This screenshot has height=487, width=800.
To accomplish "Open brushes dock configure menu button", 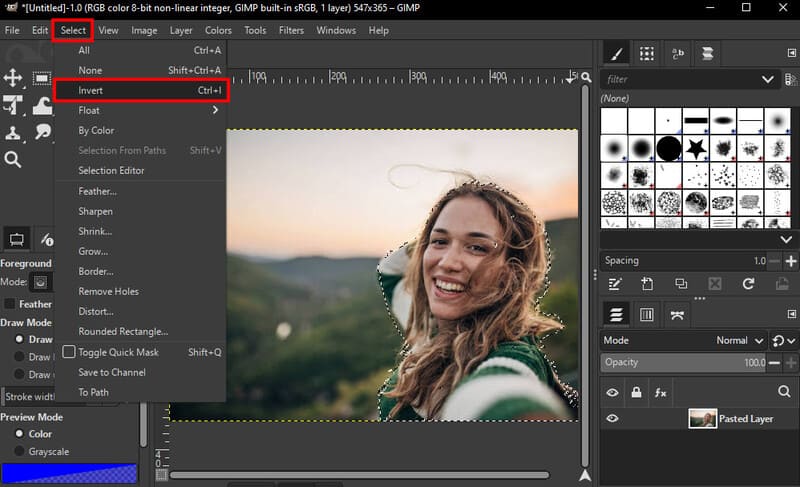I will [791, 53].
